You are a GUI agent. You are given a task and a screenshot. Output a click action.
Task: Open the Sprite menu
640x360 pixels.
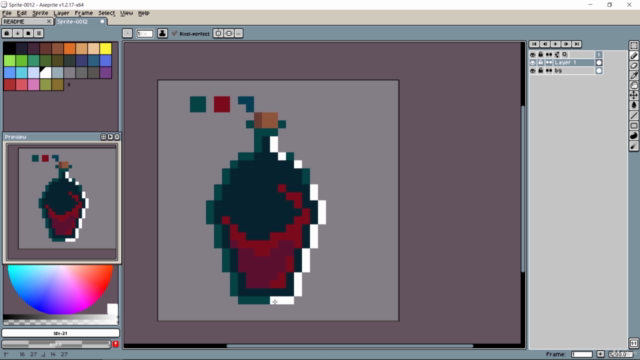coord(40,13)
